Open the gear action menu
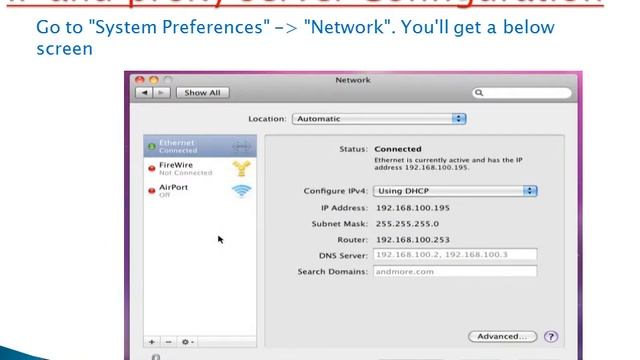 point(187,342)
